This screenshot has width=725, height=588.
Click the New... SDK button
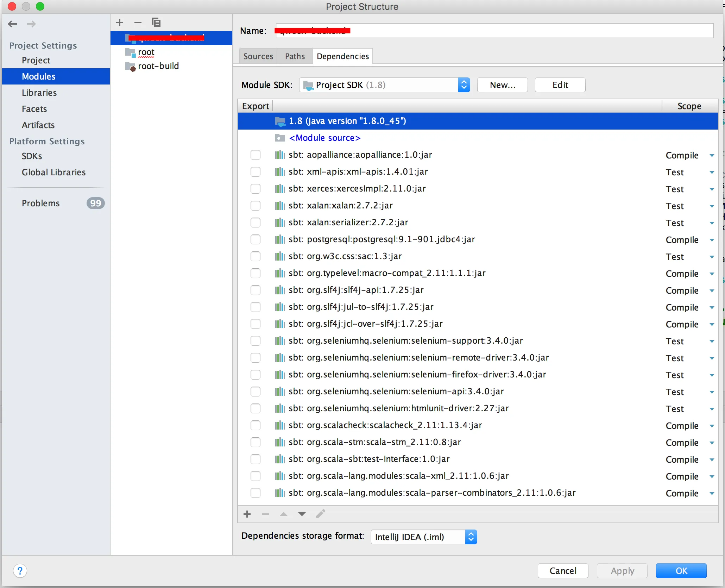(x=502, y=85)
